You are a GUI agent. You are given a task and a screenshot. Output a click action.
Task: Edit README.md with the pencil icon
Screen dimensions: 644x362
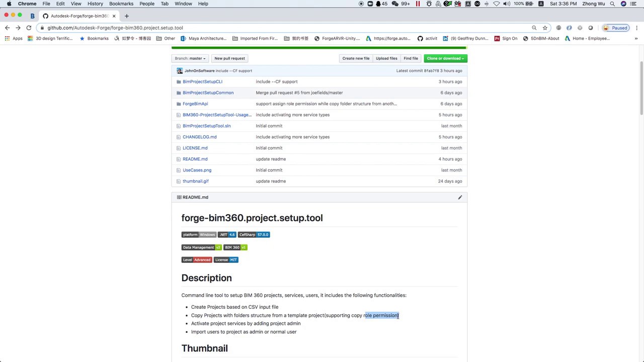(x=460, y=197)
